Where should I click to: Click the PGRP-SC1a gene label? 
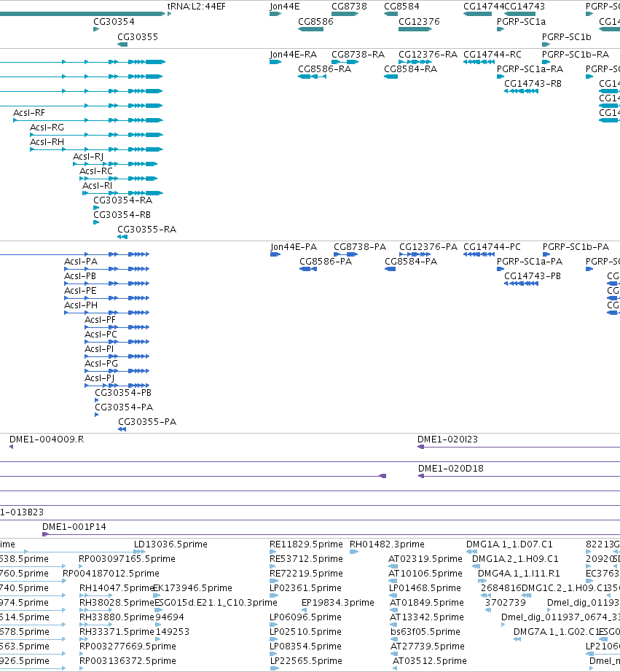521,21
